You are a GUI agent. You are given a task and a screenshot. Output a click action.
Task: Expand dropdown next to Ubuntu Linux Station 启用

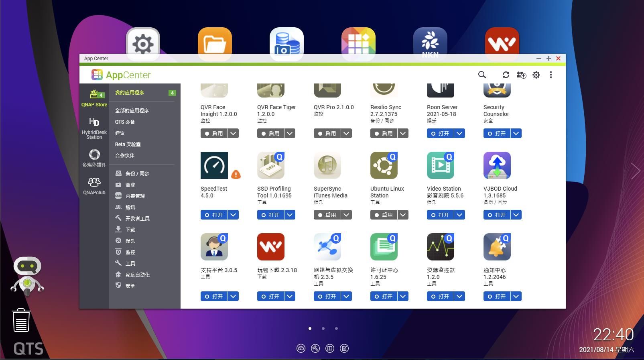[x=403, y=215]
